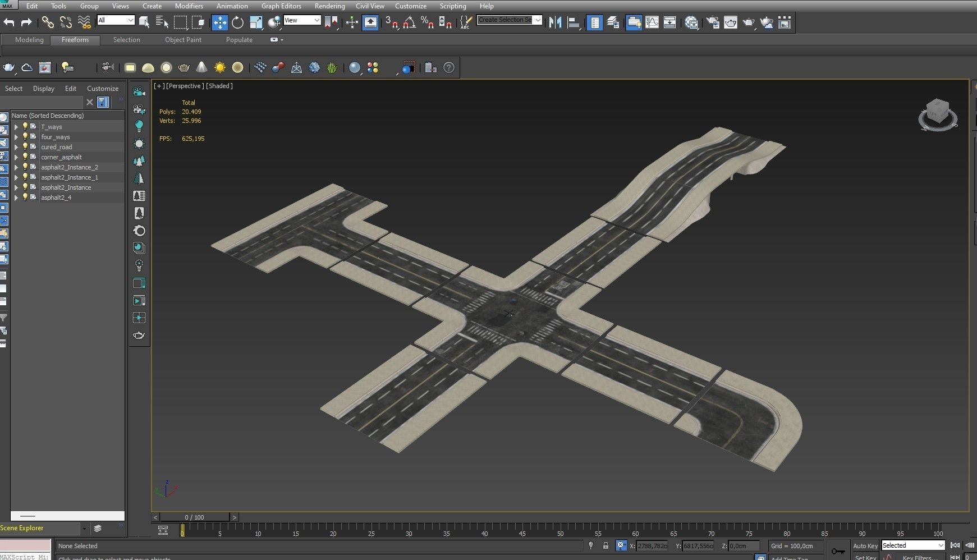Open the Rendering menu
This screenshot has height=560, width=977.
pyautogui.click(x=329, y=6)
